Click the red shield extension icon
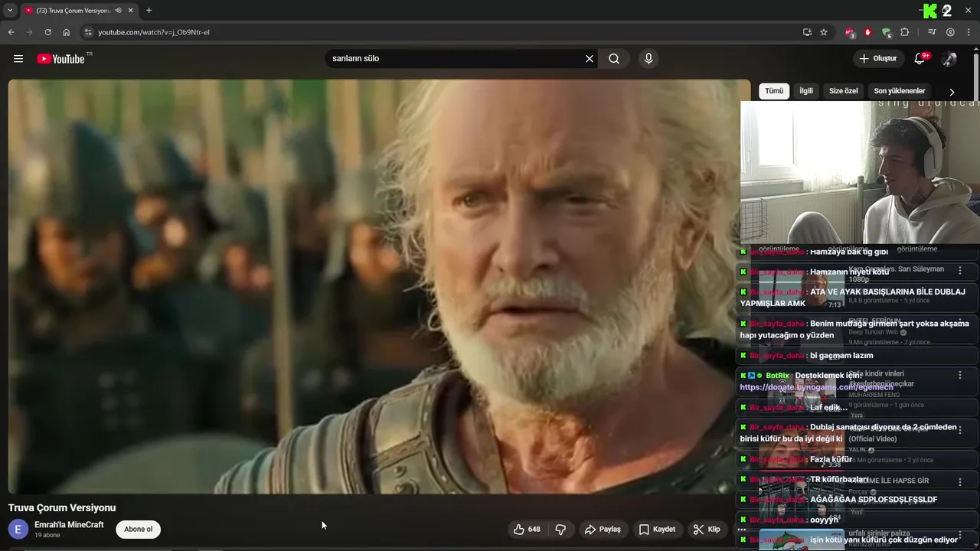The height and width of the screenshot is (551, 980). pyautogui.click(x=867, y=32)
